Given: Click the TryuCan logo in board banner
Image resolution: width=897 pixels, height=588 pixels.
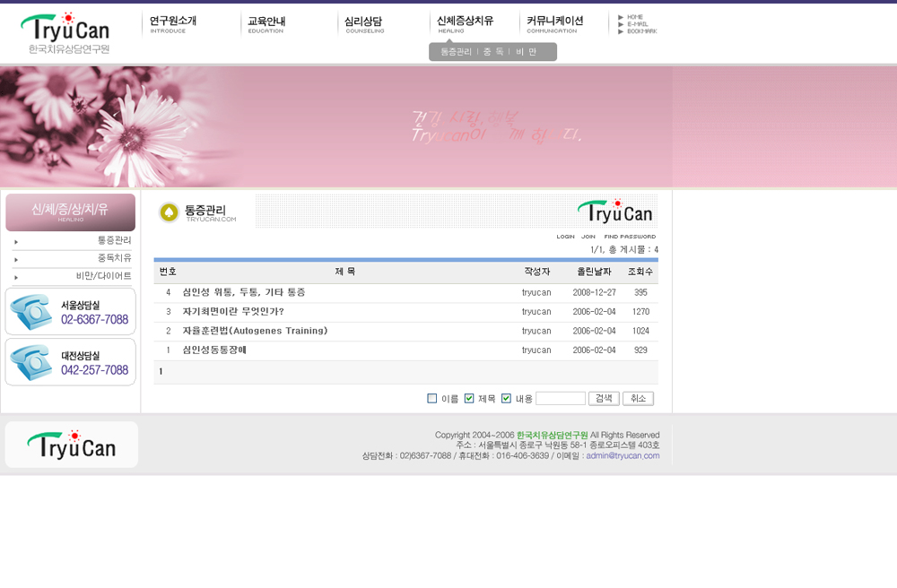Looking at the screenshot, I should pyautogui.click(x=615, y=212).
